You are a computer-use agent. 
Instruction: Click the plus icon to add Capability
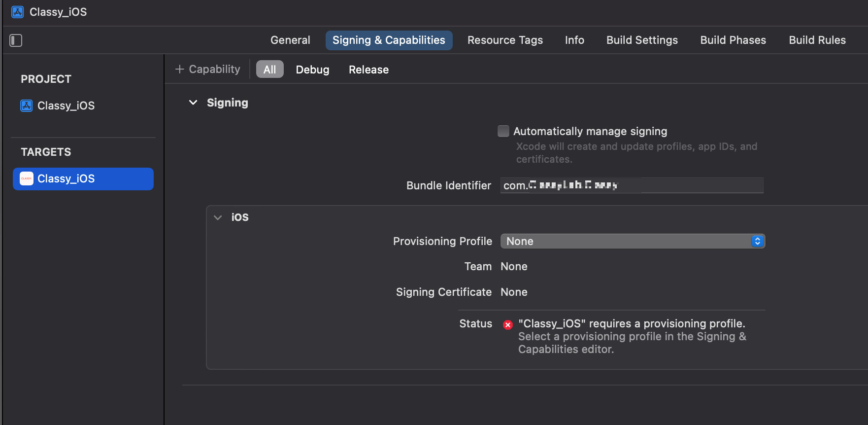tap(179, 70)
